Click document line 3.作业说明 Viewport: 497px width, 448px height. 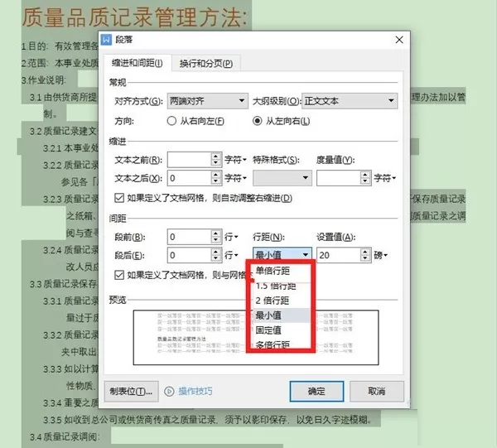click(x=44, y=80)
